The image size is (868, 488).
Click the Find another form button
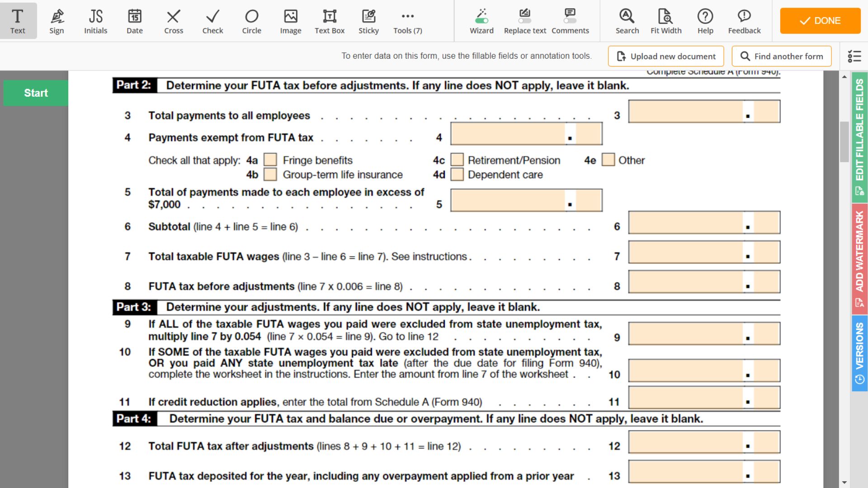[x=782, y=56]
